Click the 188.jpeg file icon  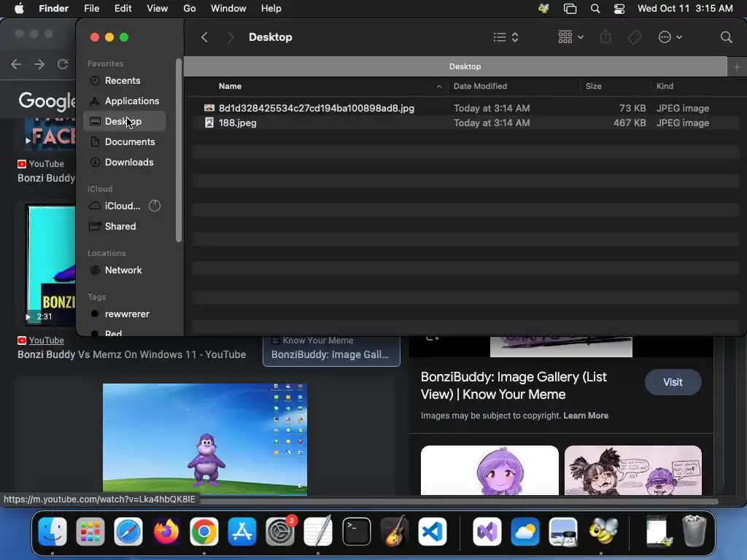click(x=209, y=122)
